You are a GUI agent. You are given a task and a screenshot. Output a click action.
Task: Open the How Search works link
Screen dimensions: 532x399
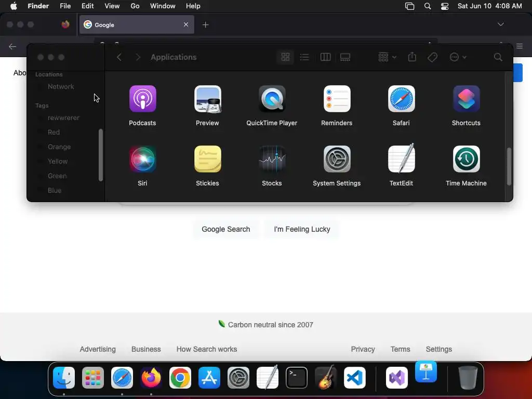coord(207,349)
